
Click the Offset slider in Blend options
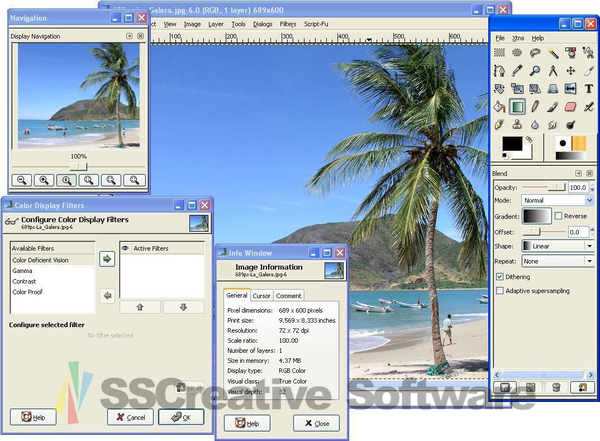(544, 232)
